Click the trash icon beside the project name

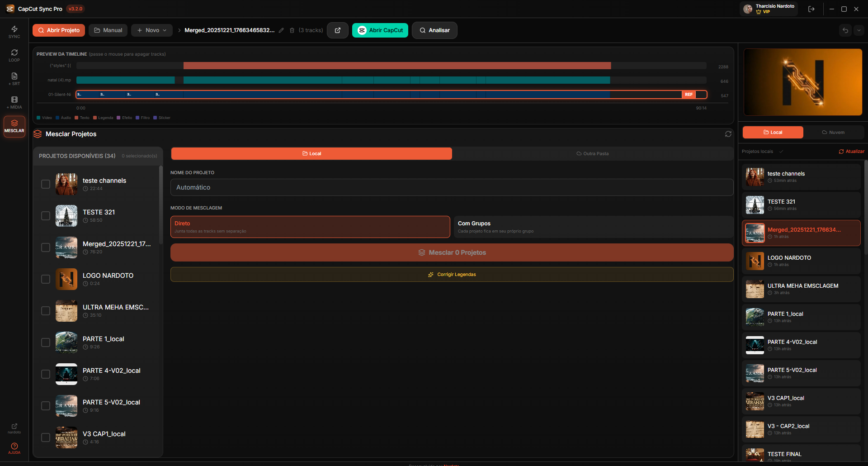(x=292, y=30)
